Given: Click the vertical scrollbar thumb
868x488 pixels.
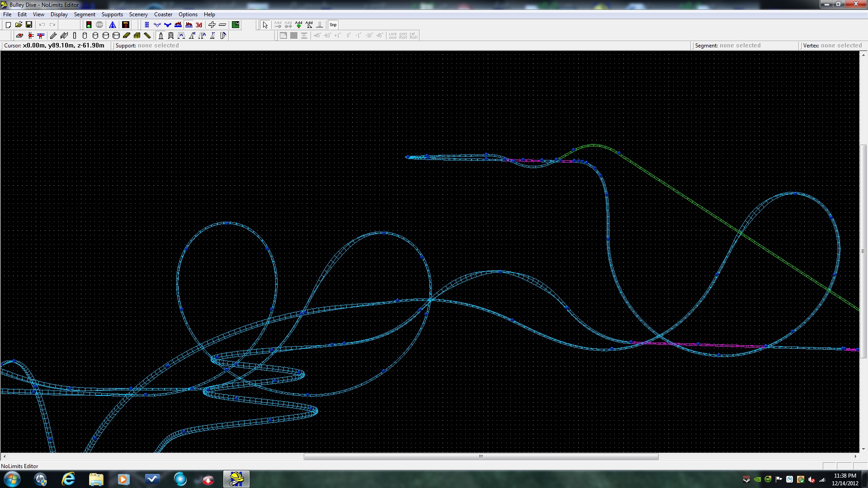Looking at the screenshot, I should coord(863,251).
